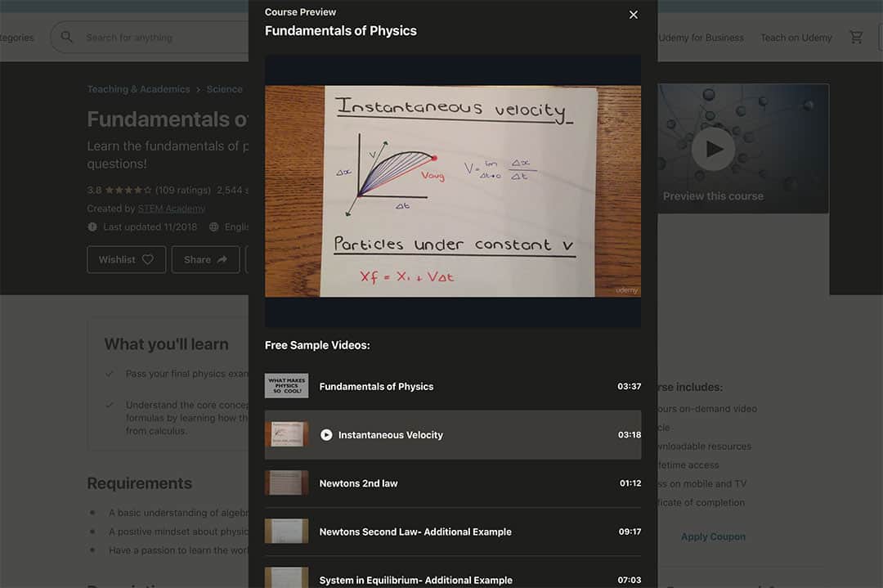Click Instantaneous Velocity row thumbnail

pyautogui.click(x=287, y=434)
